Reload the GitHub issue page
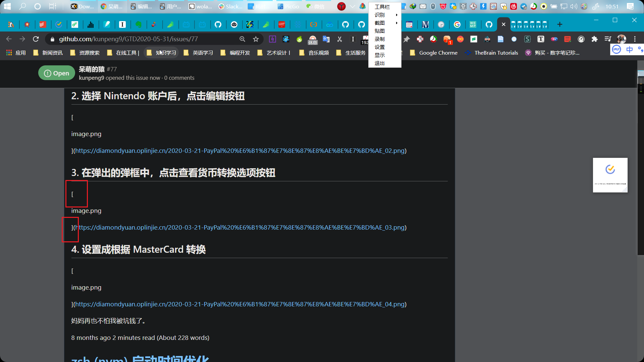Screen dimensions: 644x362 (x=36, y=39)
